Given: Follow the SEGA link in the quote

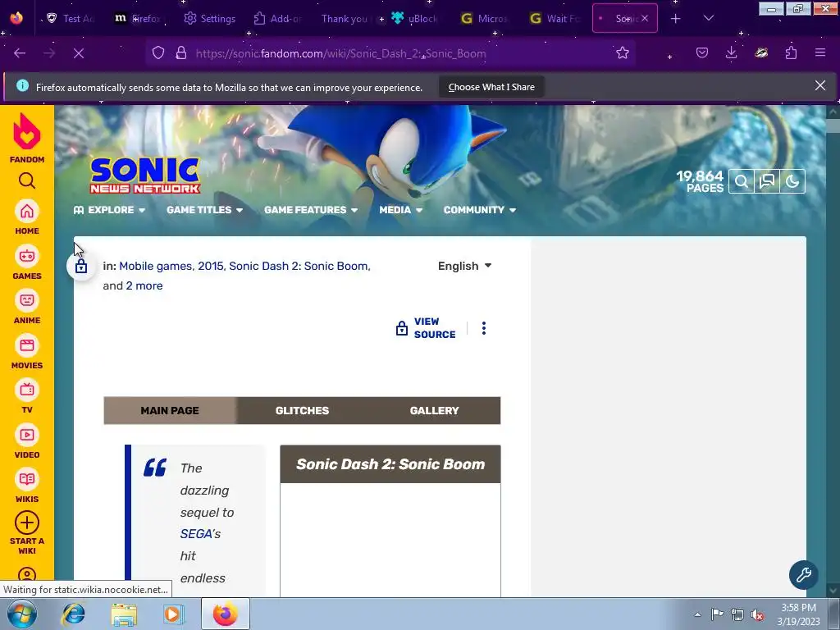Looking at the screenshot, I should (x=196, y=534).
